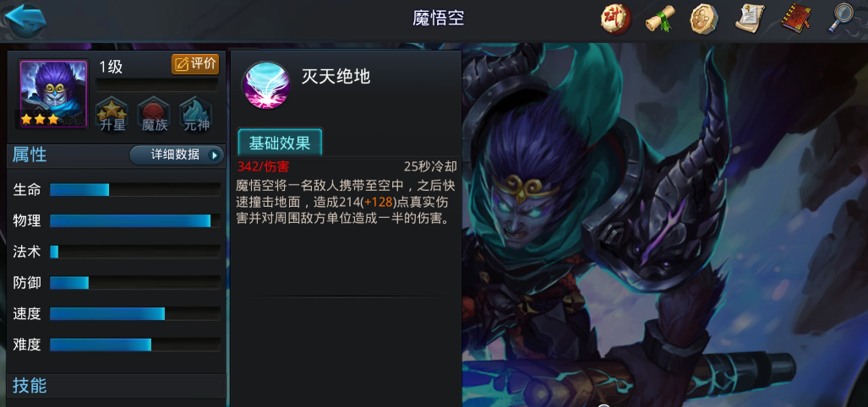This screenshot has height=407, width=868.
Task: Click the 评价 review button
Action: click(x=195, y=63)
